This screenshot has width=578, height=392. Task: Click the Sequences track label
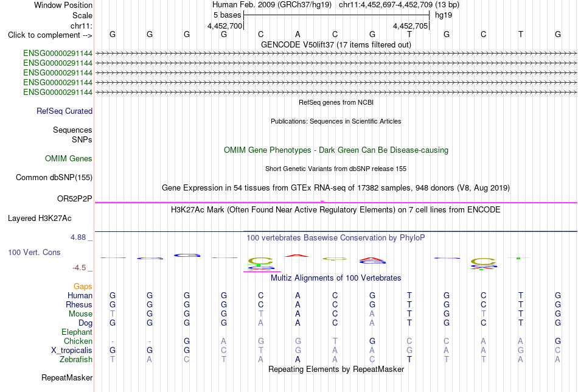point(72,130)
